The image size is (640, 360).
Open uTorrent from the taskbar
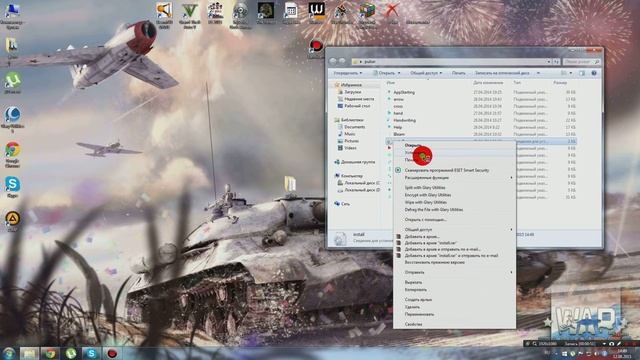(x=71, y=353)
